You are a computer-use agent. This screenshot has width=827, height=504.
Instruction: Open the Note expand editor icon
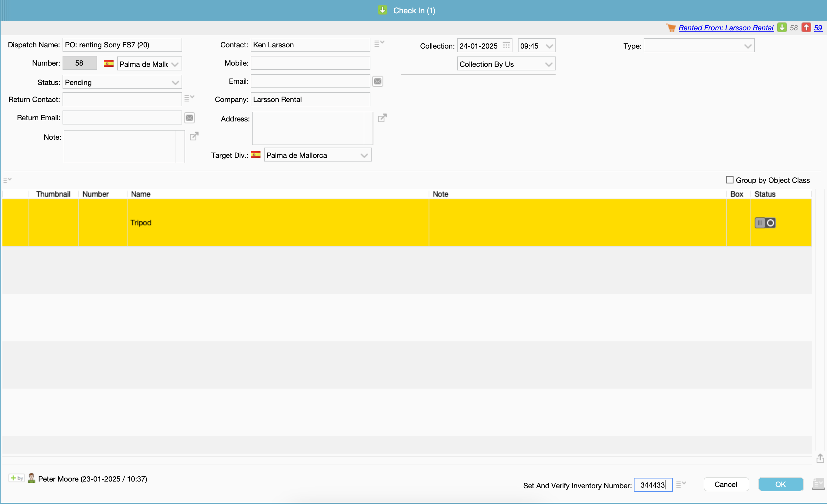(x=194, y=136)
